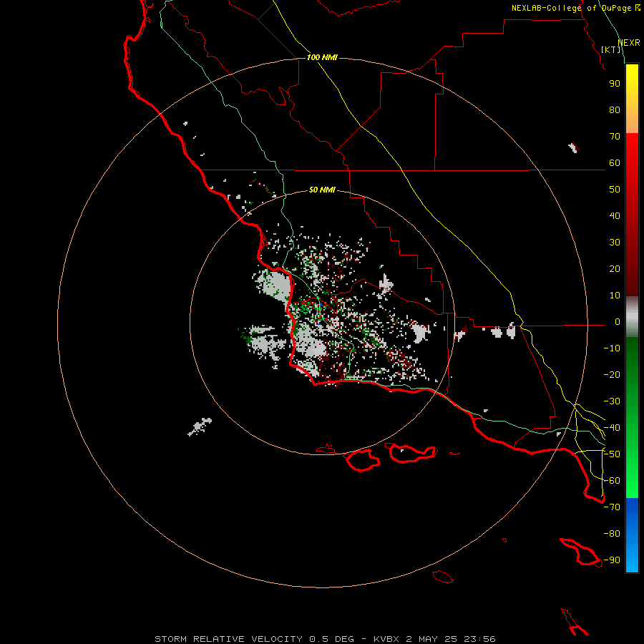Click the 60 value on the velocity scale

pyautogui.click(x=615, y=163)
